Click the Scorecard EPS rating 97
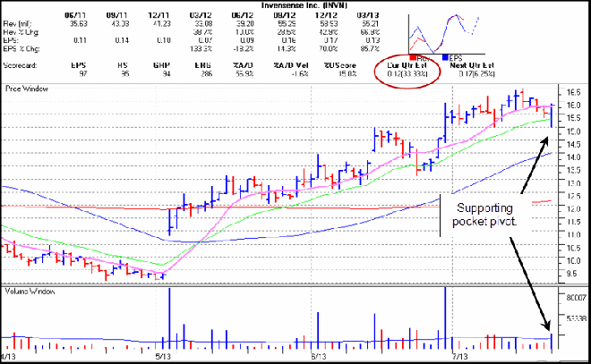 pyautogui.click(x=83, y=73)
